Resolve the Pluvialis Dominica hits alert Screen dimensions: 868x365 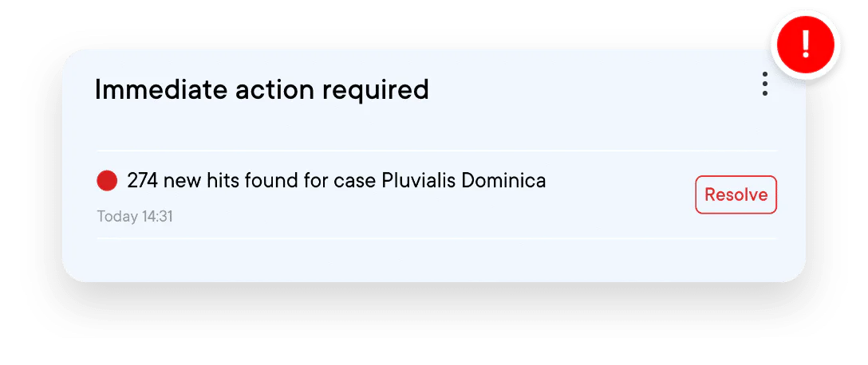pyautogui.click(x=736, y=194)
